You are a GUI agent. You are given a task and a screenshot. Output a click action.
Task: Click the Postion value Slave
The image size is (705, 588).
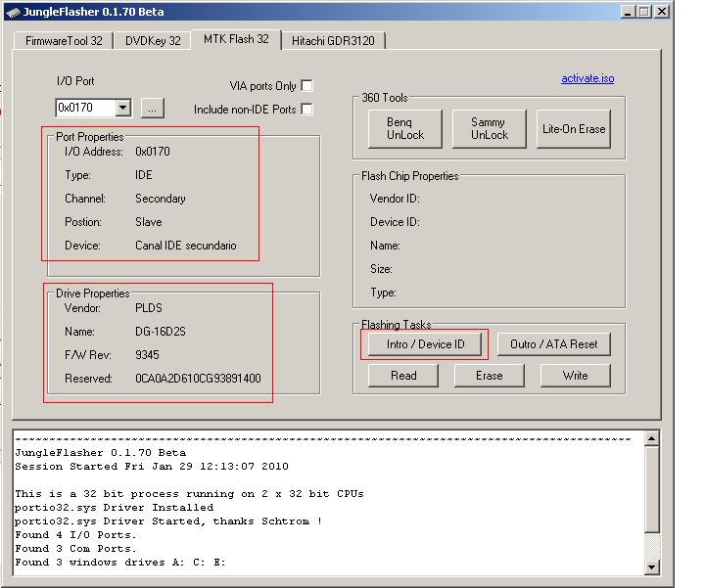[149, 222]
